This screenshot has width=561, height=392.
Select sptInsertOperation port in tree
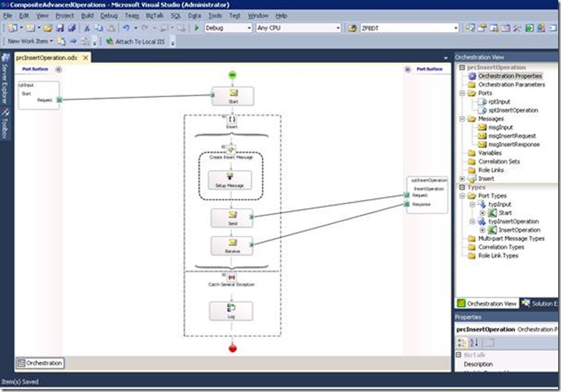point(513,110)
